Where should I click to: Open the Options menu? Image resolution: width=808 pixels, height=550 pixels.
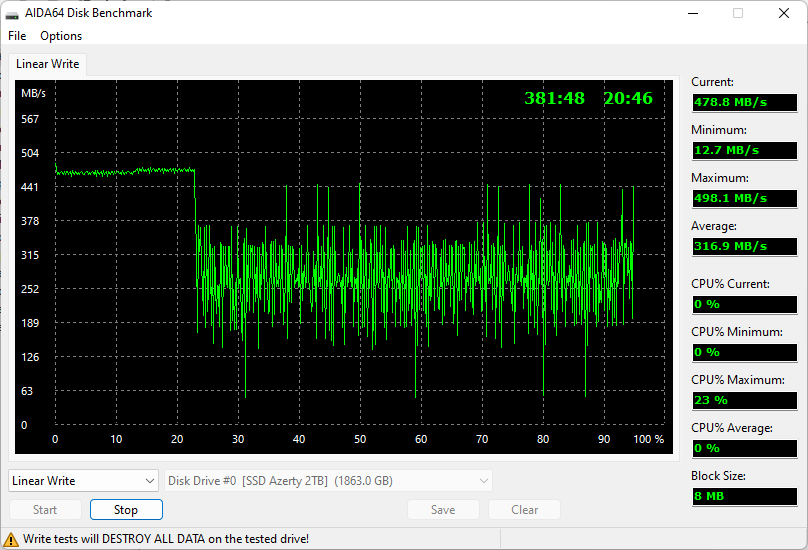(x=61, y=36)
